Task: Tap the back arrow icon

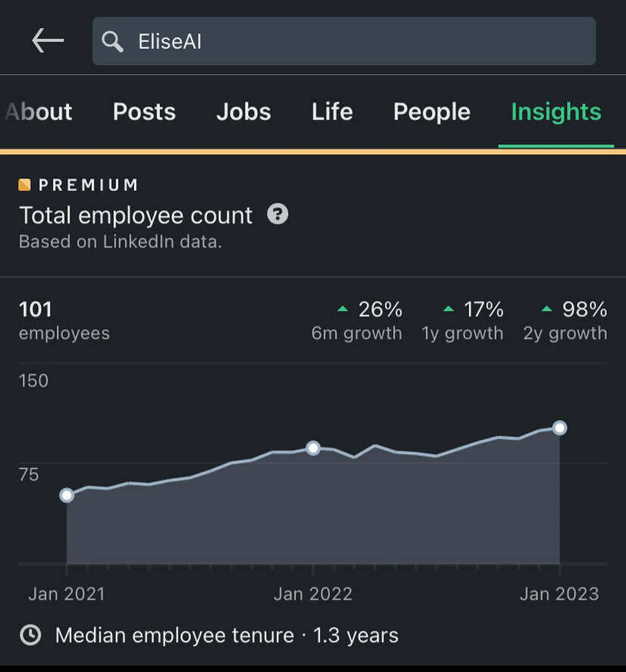Action: (x=47, y=41)
